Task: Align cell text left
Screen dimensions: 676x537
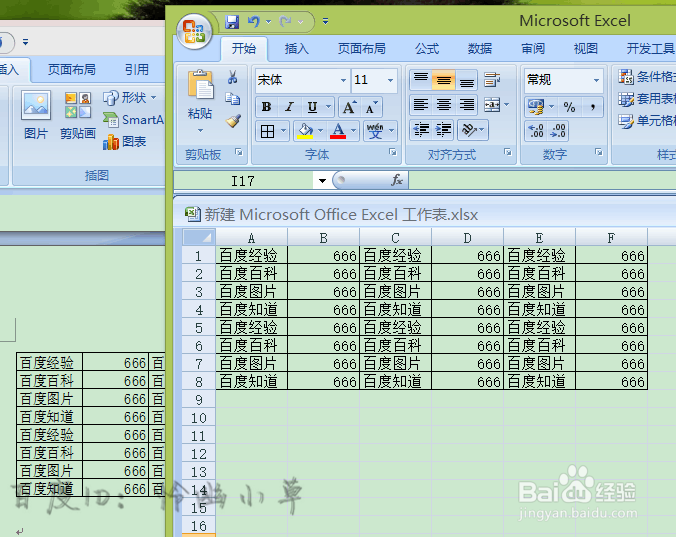Action: (421, 105)
